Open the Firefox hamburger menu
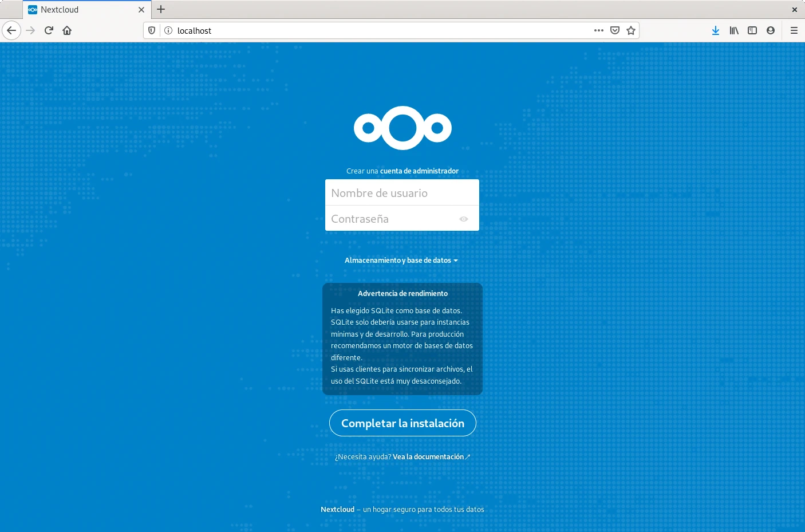Viewport: 805px width, 532px height. tap(794, 30)
